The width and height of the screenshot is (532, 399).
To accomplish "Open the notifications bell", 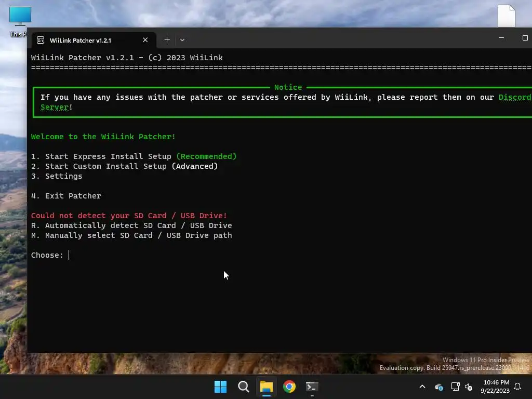I will [518, 387].
